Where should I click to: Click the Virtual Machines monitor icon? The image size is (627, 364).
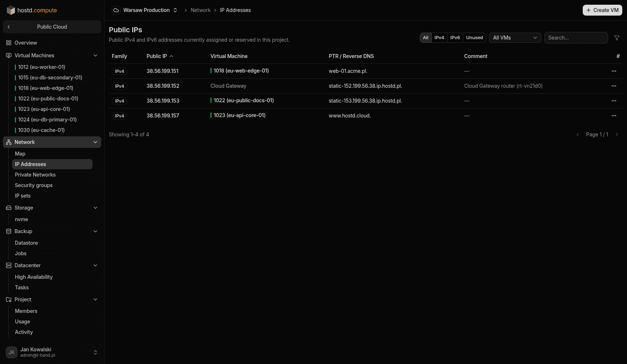[9, 55]
